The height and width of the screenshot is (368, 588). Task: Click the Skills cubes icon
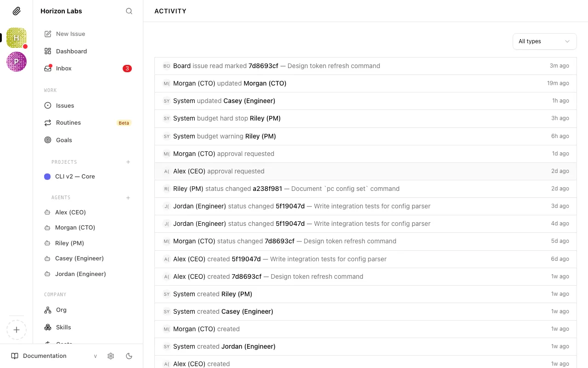click(48, 327)
